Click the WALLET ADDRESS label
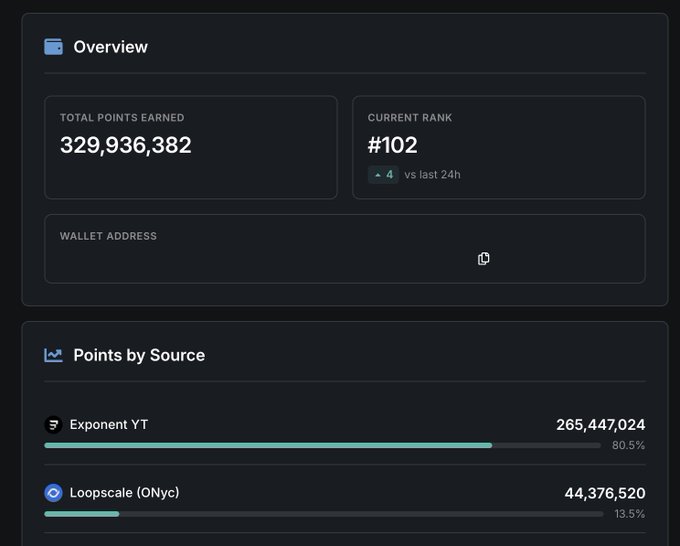Image resolution: width=680 pixels, height=546 pixels. point(108,236)
